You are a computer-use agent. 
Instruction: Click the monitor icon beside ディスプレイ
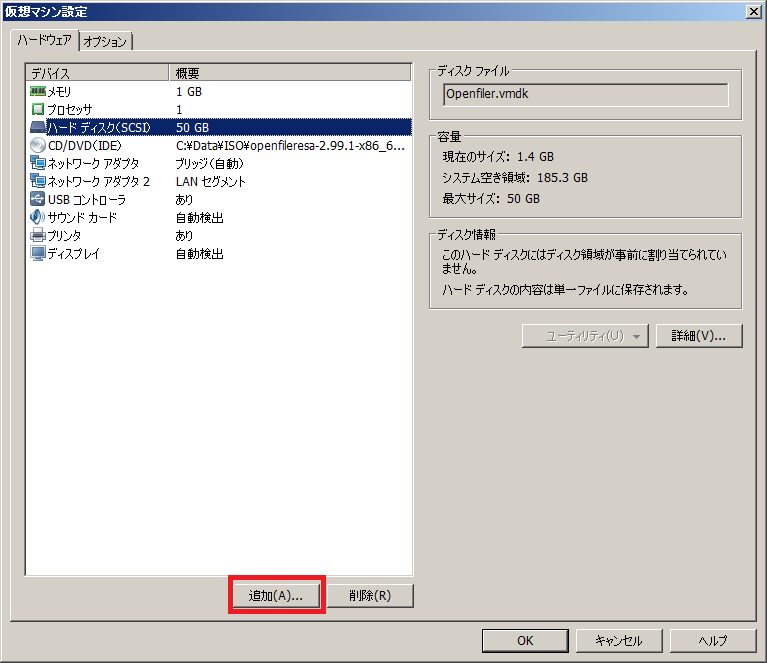[38, 253]
